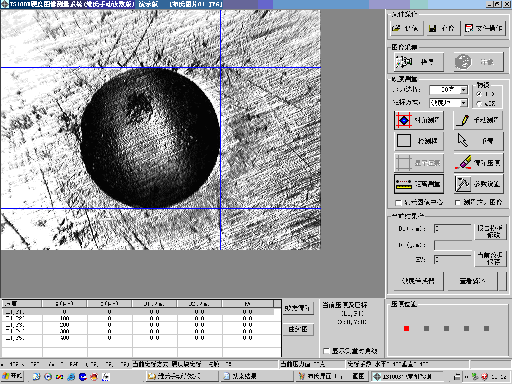
Task: Enable the checkbox under the indentation coordinates readout
Action: tap(326, 351)
